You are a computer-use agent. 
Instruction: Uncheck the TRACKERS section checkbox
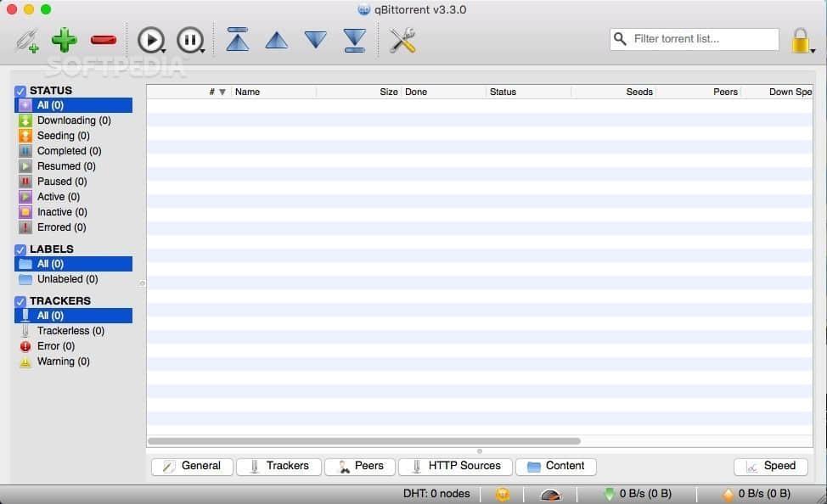click(20, 301)
